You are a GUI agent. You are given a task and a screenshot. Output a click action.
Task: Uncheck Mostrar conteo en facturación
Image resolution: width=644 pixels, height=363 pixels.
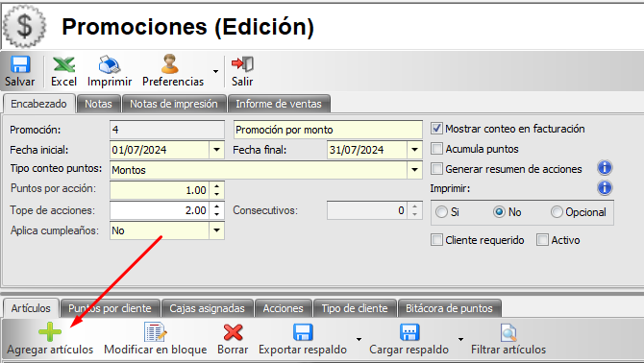[x=436, y=129]
